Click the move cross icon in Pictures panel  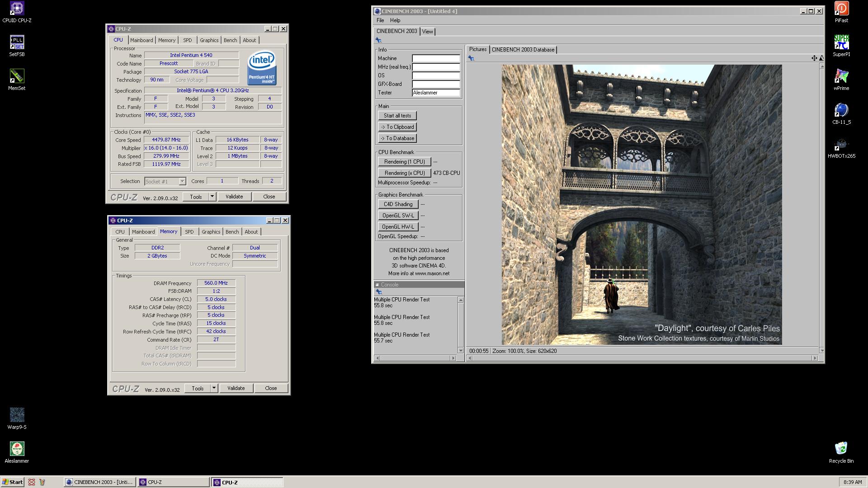(x=814, y=58)
